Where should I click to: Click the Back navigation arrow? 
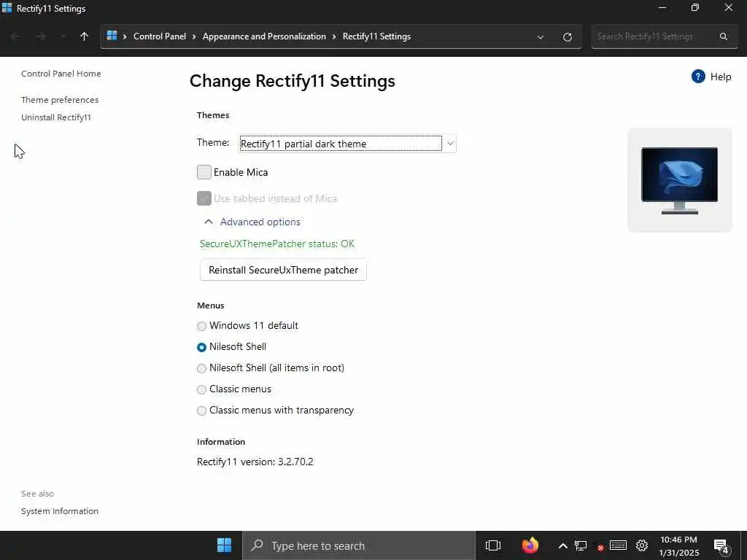pos(15,36)
